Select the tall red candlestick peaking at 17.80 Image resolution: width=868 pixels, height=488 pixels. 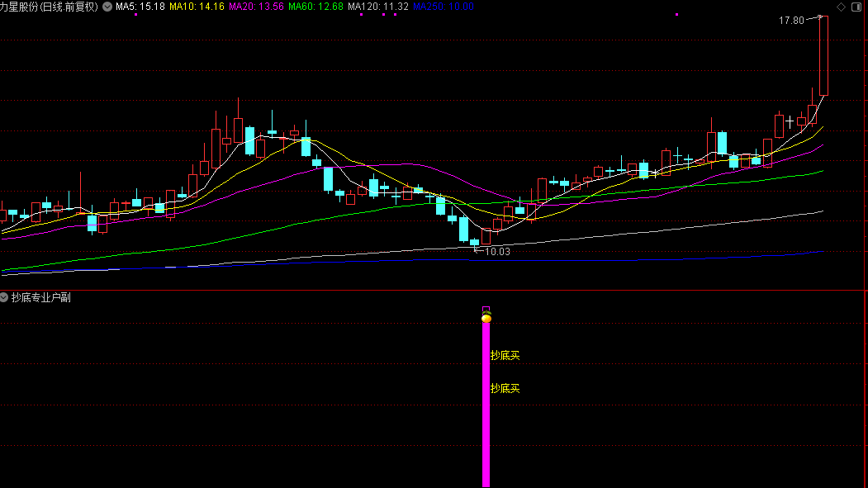823,56
